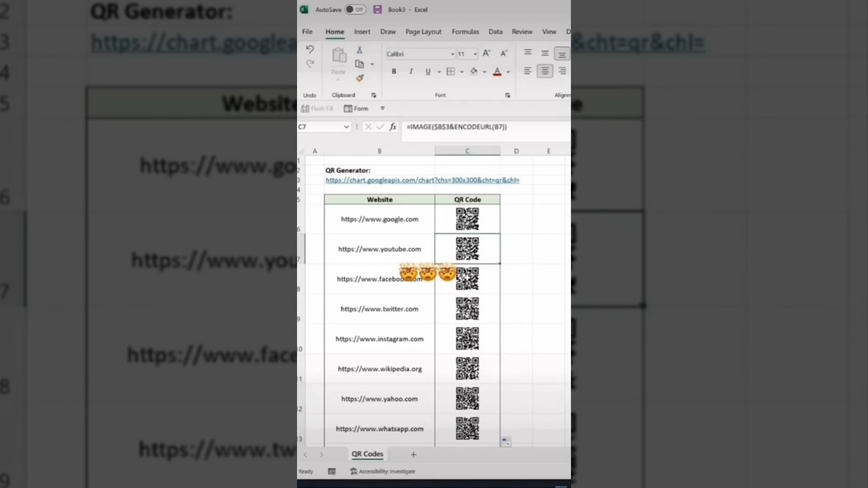Open the Clipboard dialog launcher
The image size is (868, 488).
tap(374, 96)
